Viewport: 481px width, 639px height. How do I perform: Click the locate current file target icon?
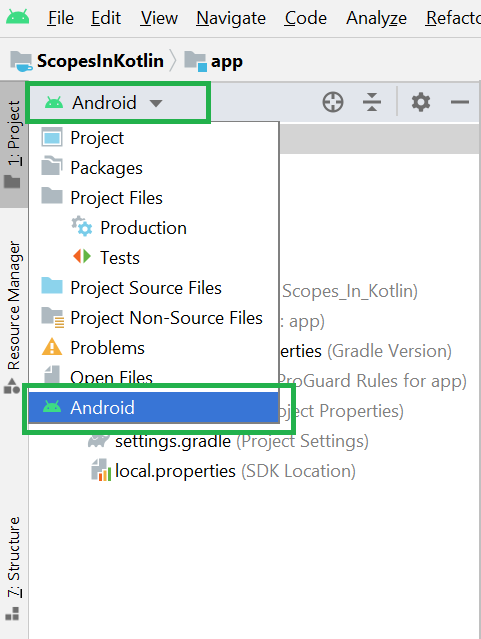point(333,102)
